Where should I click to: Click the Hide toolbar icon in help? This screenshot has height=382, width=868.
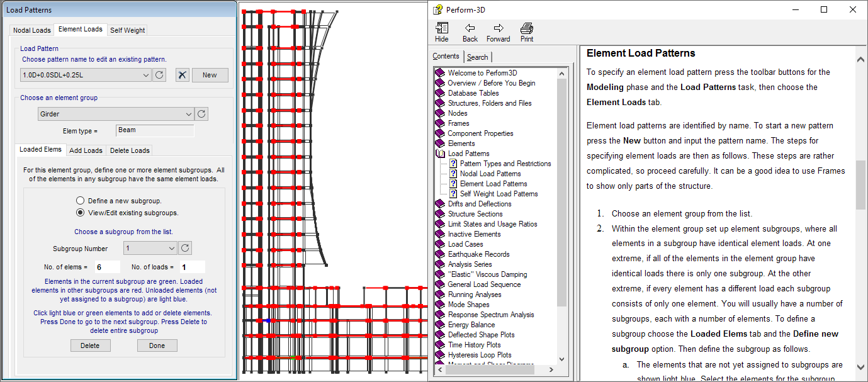[442, 32]
